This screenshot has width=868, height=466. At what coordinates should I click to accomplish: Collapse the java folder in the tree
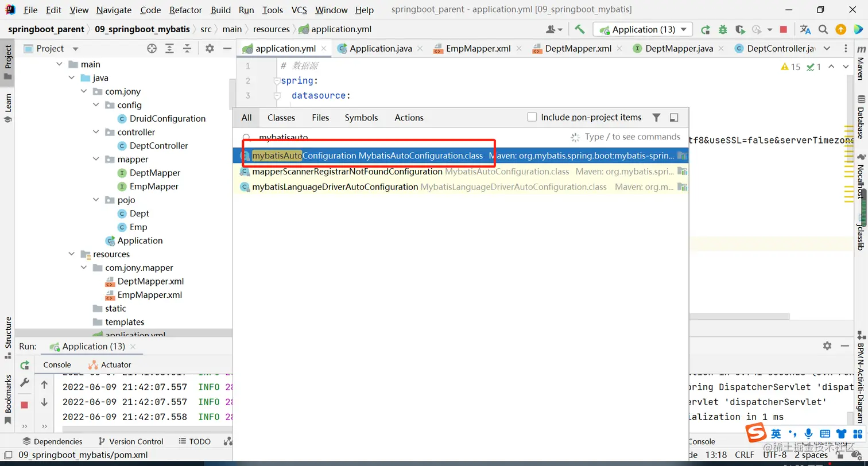point(72,78)
